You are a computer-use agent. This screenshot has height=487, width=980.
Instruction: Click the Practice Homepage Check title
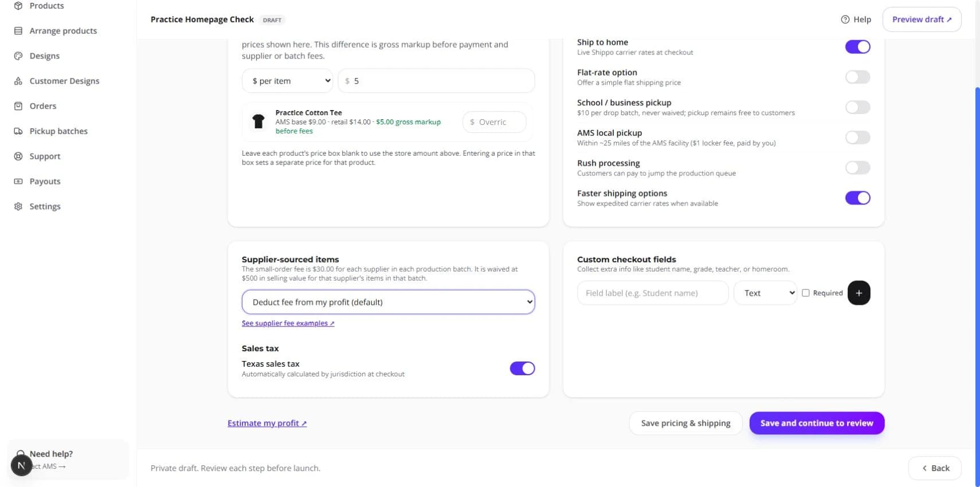[x=202, y=19]
